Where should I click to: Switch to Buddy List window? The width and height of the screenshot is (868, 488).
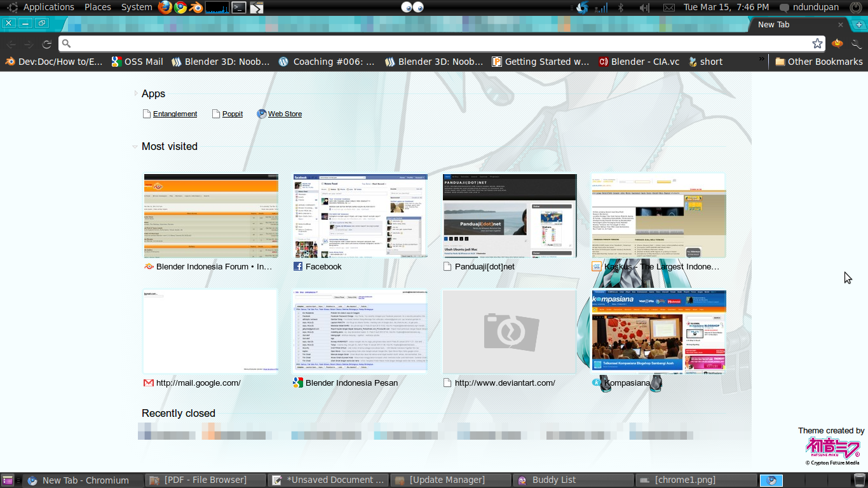[574, 480]
